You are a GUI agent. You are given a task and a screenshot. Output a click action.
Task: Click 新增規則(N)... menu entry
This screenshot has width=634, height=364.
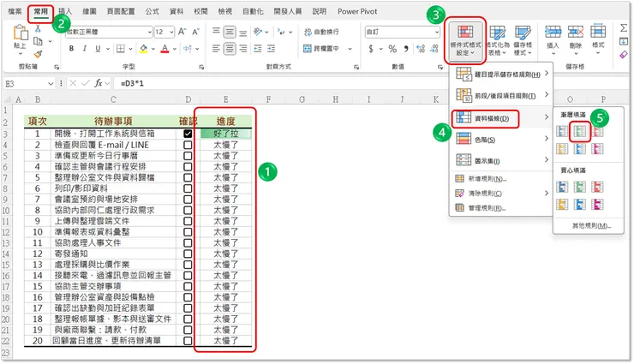click(x=500, y=178)
